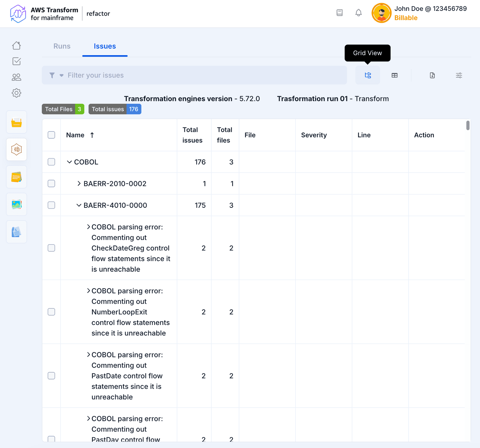Switch to the table grid view icon
Viewport: 480px width, 448px height.
pyautogui.click(x=395, y=75)
